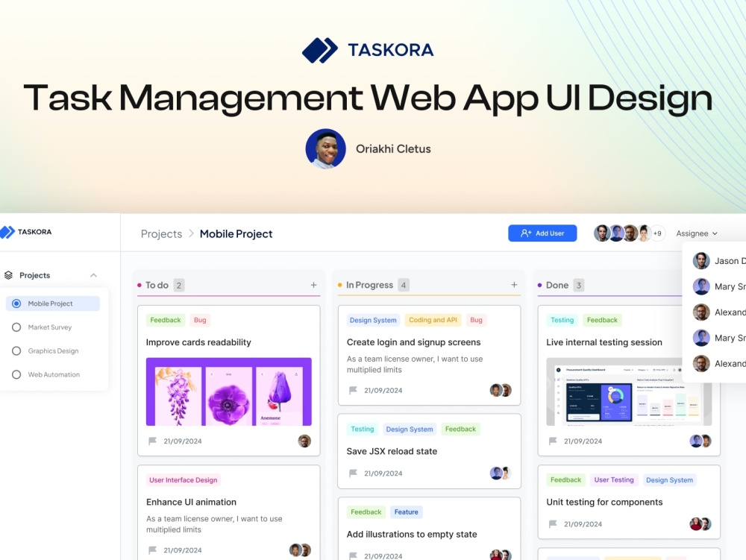Click flag icon on Improve cards readability card

point(153,441)
